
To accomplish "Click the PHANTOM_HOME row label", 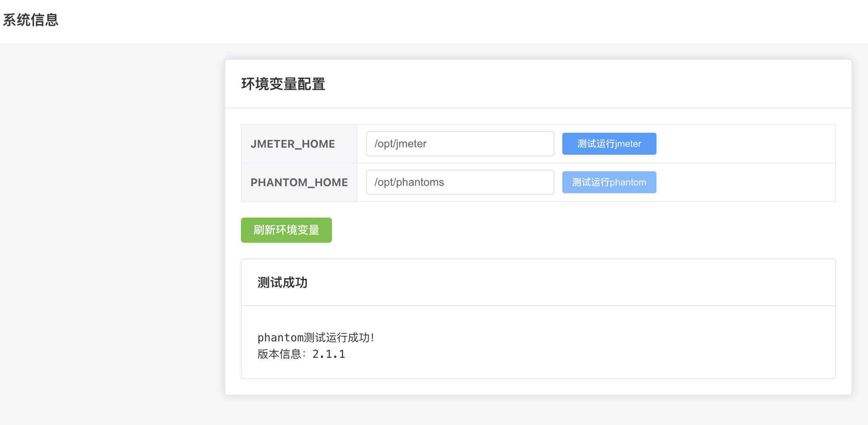I will click(x=299, y=182).
